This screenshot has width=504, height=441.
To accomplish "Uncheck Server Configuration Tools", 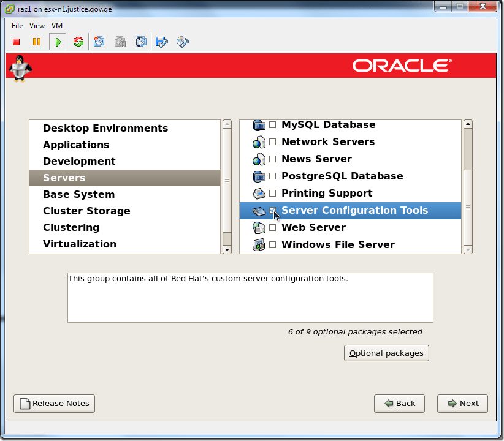I will (x=273, y=210).
